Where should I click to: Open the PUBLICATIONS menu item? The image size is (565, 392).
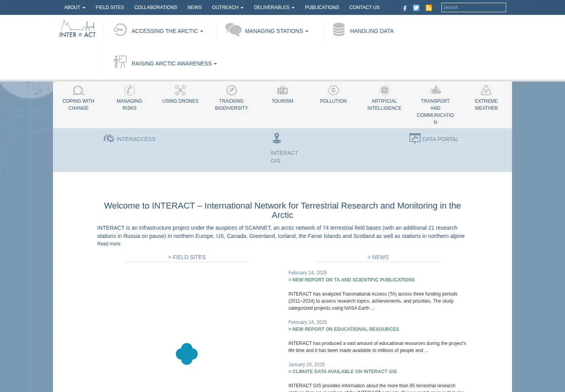point(322,7)
